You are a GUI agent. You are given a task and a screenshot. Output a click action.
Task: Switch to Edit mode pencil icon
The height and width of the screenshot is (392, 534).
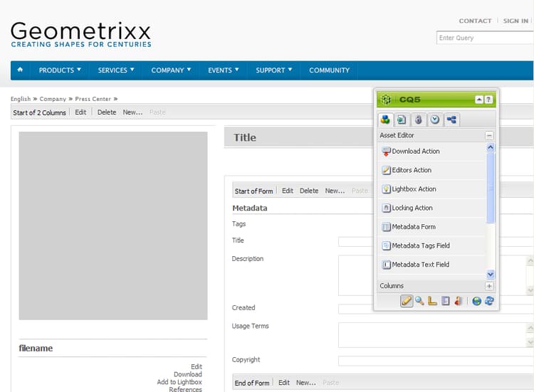point(407,301)
